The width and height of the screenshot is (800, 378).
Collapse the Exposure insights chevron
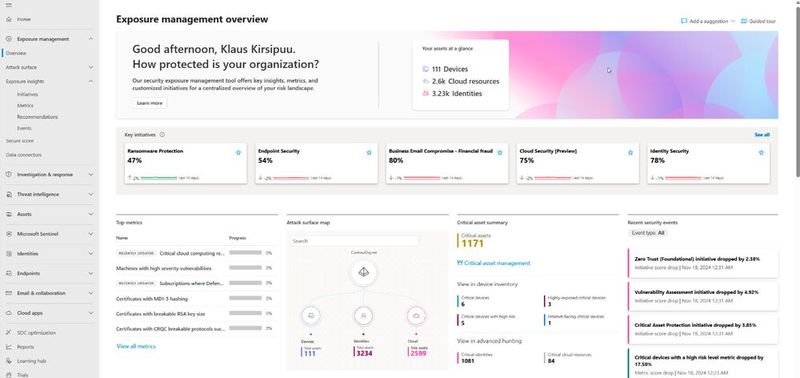click(x=91, y=81)
